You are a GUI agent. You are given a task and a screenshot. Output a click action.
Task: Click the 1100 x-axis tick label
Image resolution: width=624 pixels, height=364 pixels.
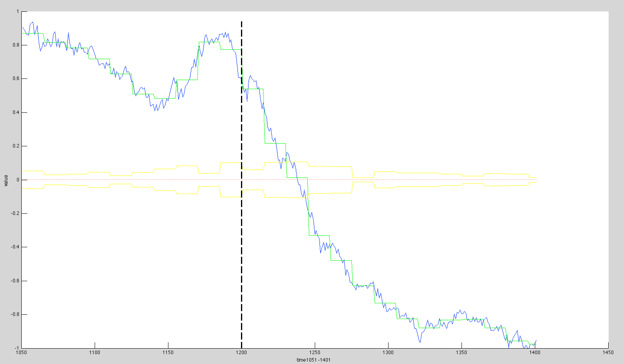tap(95, 353)
